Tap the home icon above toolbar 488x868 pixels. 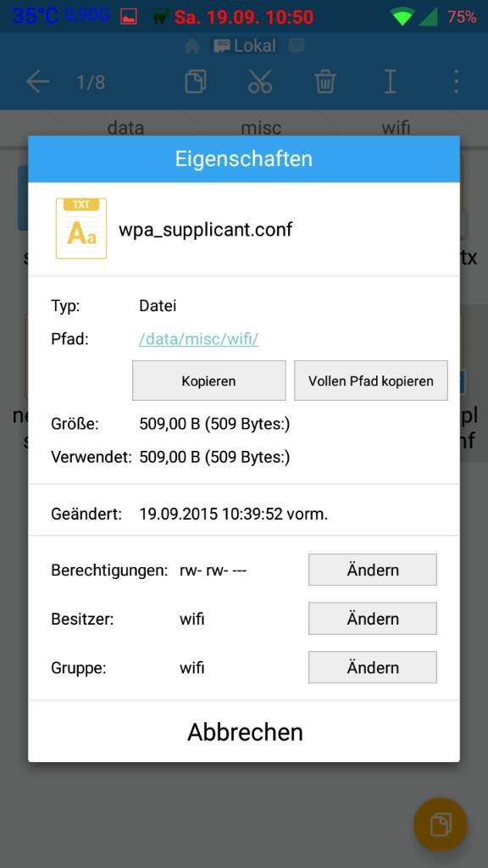192,47
